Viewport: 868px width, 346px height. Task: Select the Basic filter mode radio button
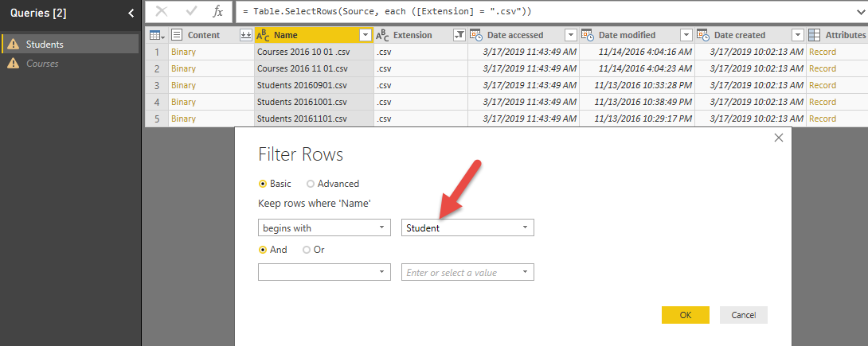pos(263,184)
